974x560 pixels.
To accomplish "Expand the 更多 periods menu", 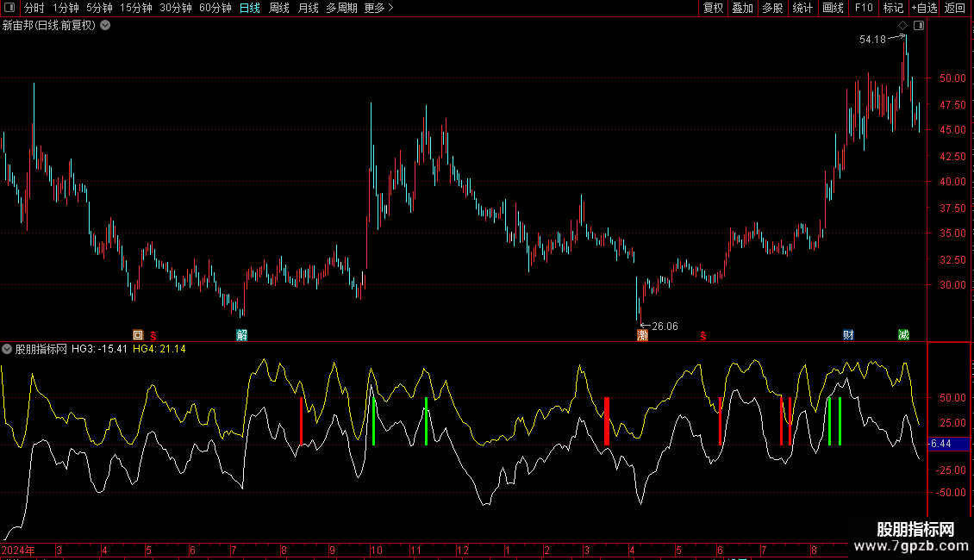I will pos(378,8).
